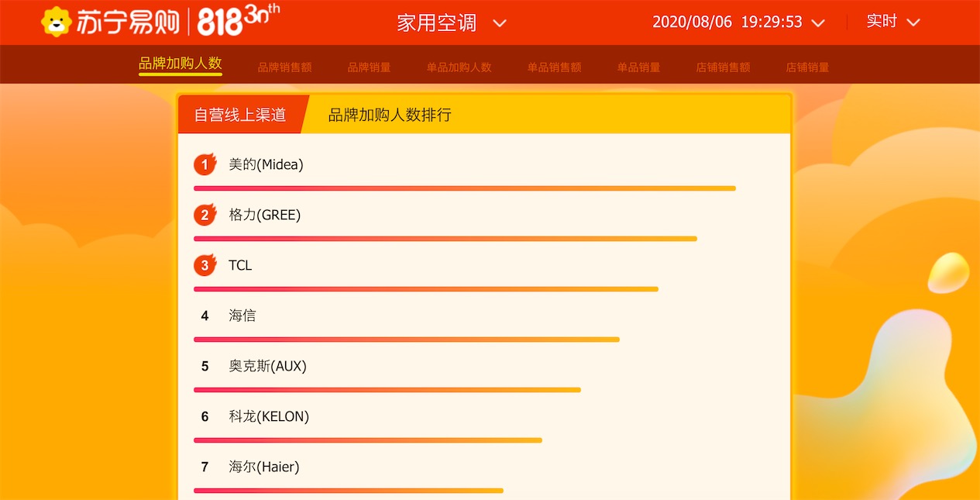Screen dimensions: 980x500
Task: Open the date and time dropdown
Action: [817, 23]
